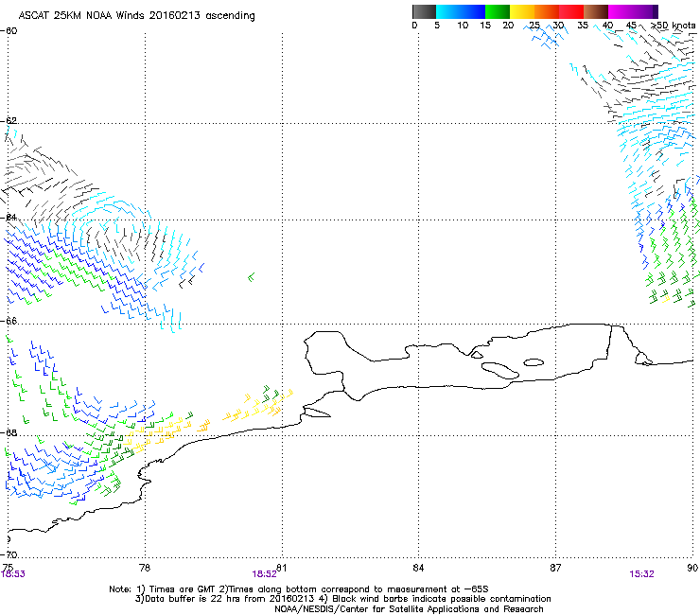Click the magenta-purple 40-50 knots legend swatch

633,11
